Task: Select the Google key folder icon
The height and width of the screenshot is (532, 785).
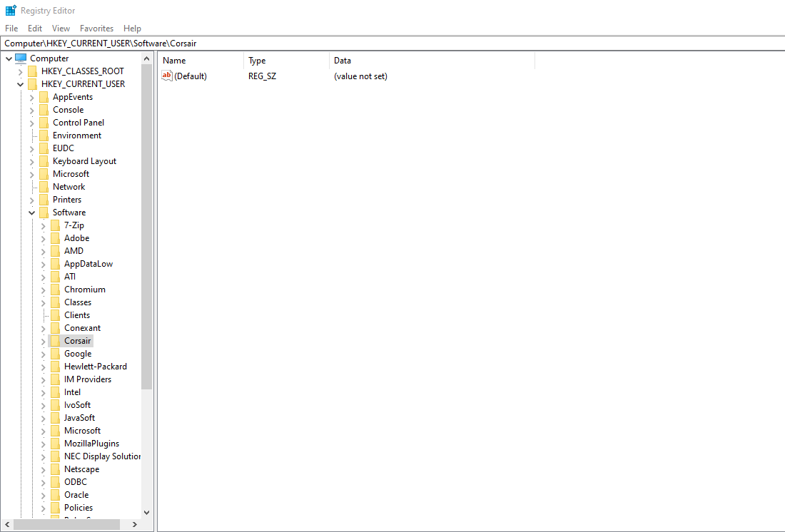Action: (56, 353)
